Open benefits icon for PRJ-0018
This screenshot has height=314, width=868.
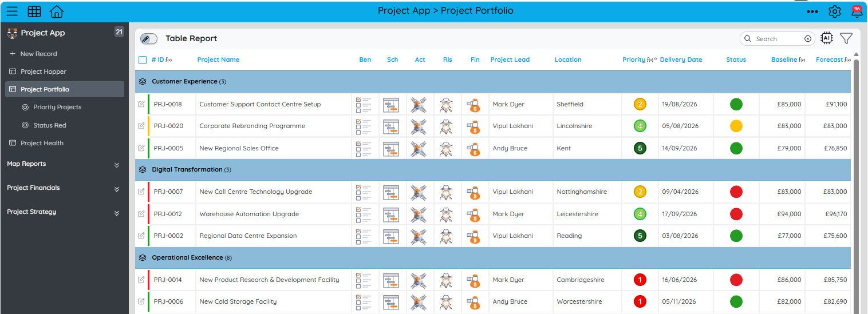(364, 105)
